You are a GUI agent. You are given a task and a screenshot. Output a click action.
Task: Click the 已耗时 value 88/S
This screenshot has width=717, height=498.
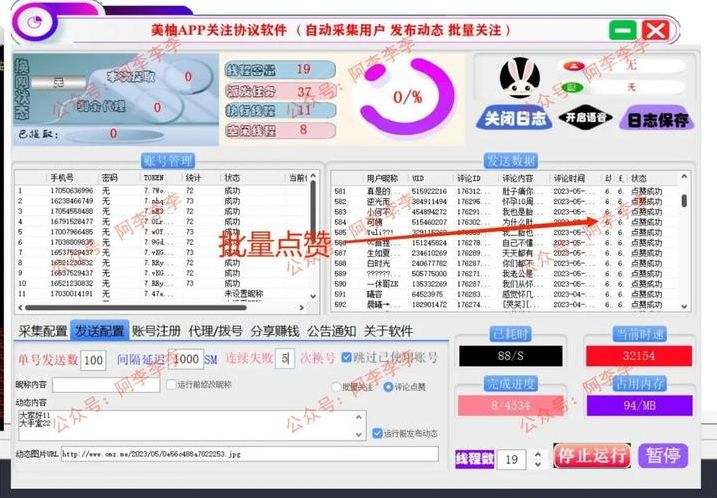[511, 356]
